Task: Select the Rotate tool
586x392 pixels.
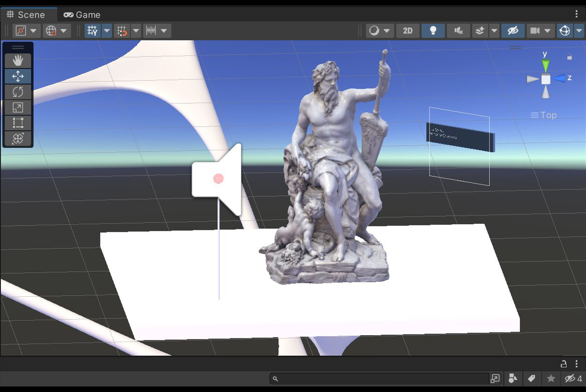Action: click(x=18, y=92)
